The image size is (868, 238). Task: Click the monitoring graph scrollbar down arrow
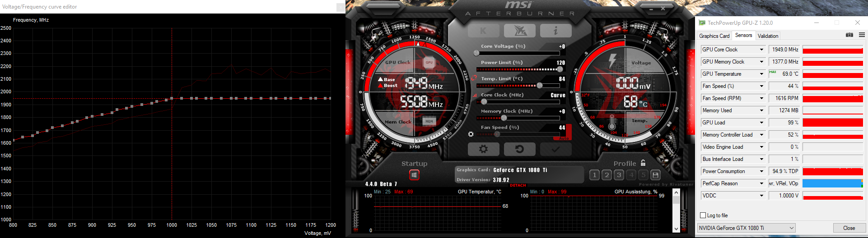(x=676, y=229)
